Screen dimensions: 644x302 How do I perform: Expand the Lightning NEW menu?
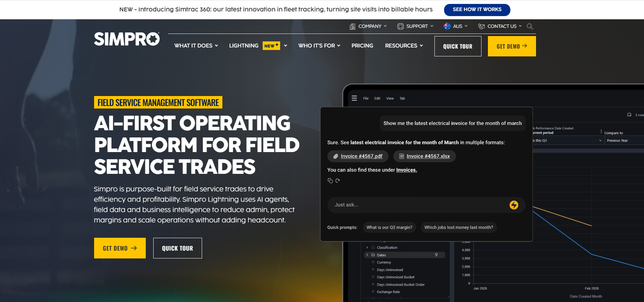tap(258, 46)
